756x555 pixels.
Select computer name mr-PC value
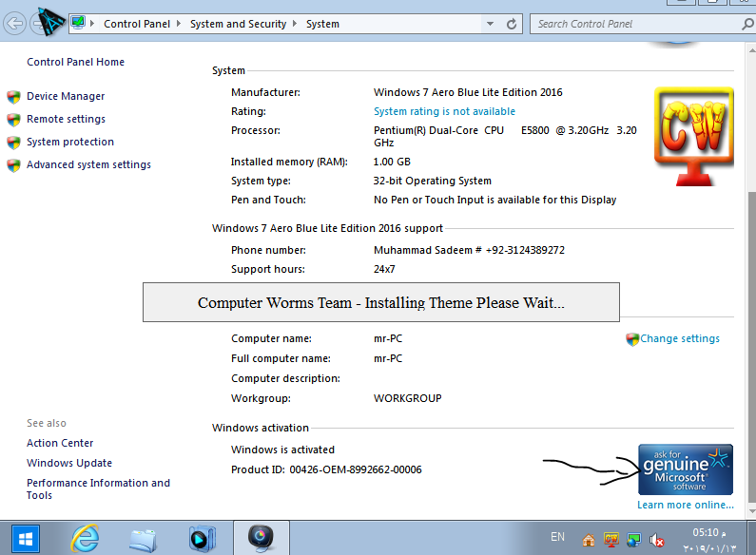[x=388, y=338]
